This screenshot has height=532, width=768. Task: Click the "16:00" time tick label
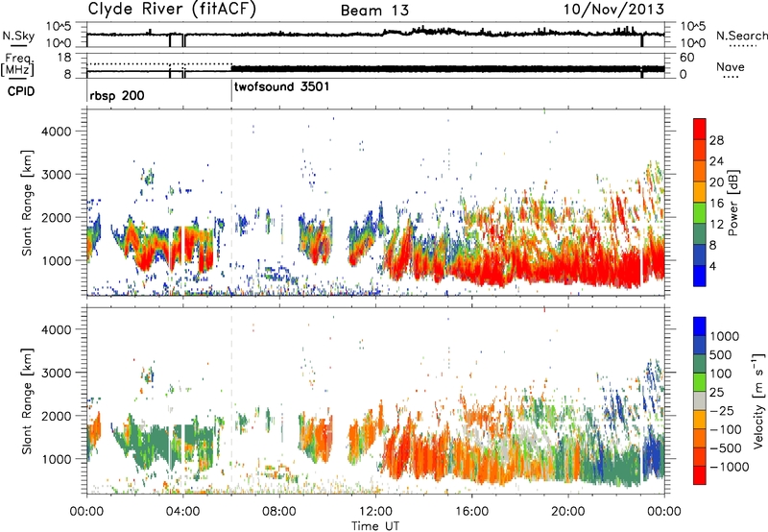click(x=471, y=512)
